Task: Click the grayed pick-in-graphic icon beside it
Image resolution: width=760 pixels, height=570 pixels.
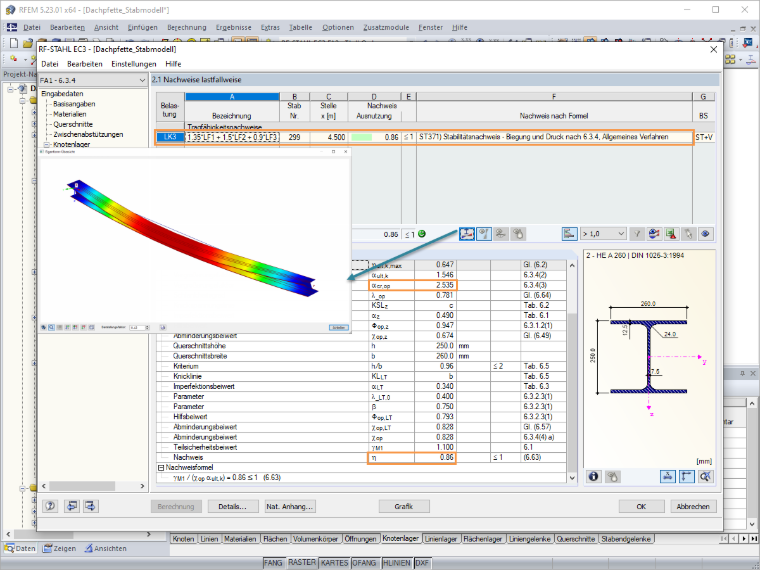Action: coord(518,234)
